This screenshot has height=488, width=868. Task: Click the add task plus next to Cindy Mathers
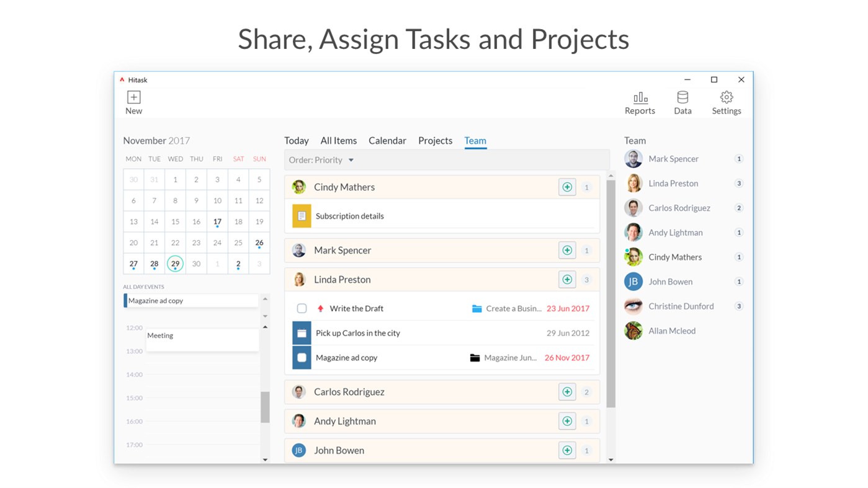point(566,187)
